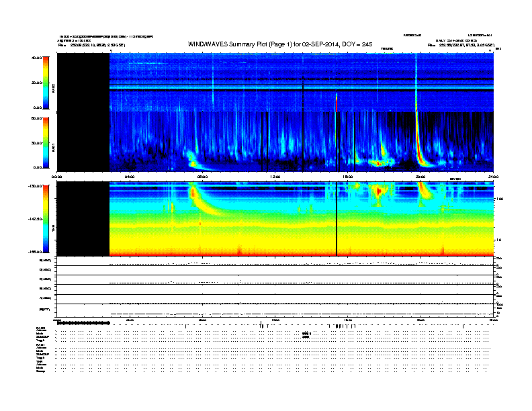Click the TNR color scale bar
Screen dimensions: 532x411
[x=46, y=219]
